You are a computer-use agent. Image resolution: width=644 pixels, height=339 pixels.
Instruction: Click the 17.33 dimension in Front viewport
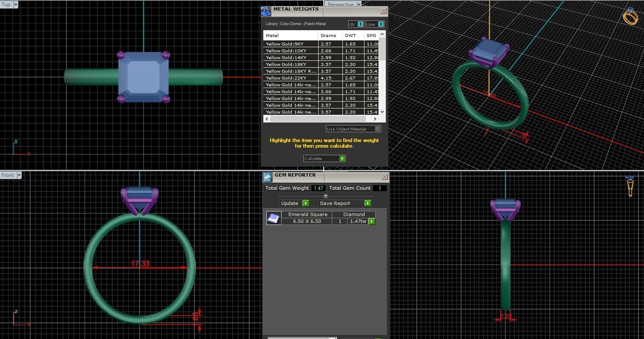[140, 264]
